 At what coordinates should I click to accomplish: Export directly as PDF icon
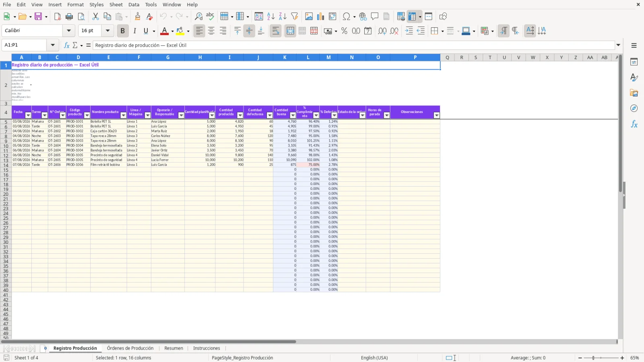(x=58, y=16)
